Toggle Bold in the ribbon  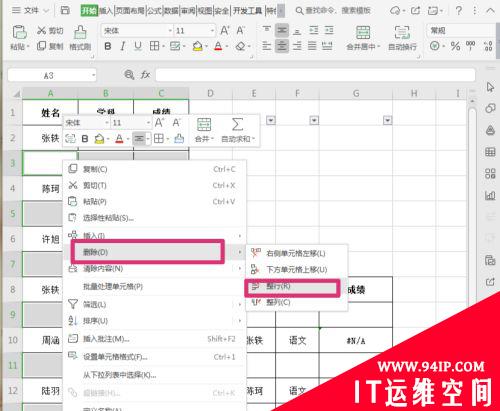[108, 46]
